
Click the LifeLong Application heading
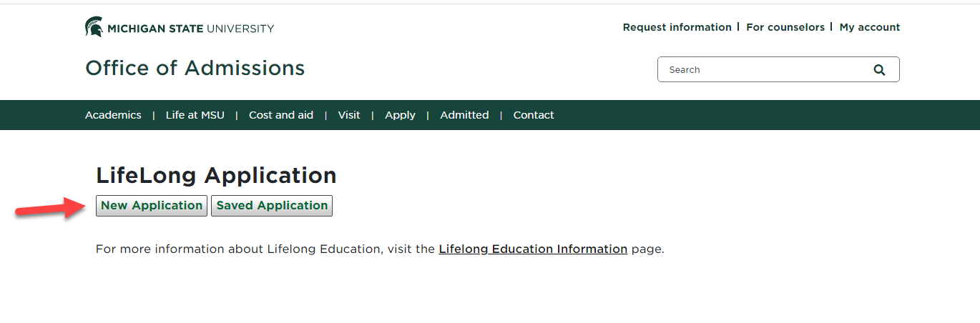tap(216, 175)
